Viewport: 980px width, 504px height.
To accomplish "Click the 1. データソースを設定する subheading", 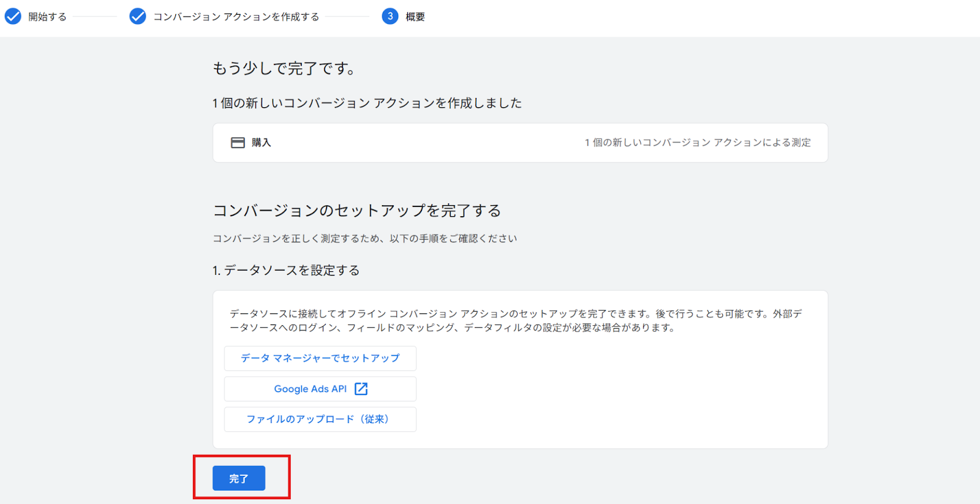I will [286, 271].
